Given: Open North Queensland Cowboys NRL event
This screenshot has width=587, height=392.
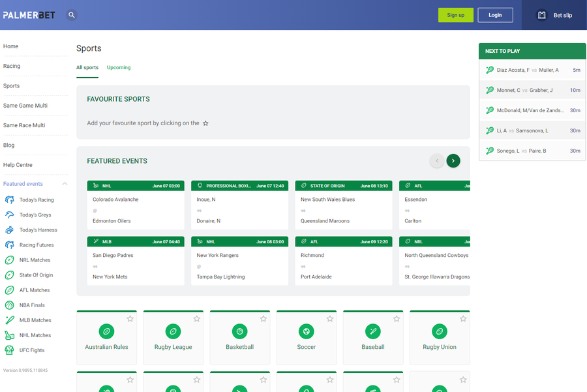Looking at the screenshot, I should coord(434,261).
